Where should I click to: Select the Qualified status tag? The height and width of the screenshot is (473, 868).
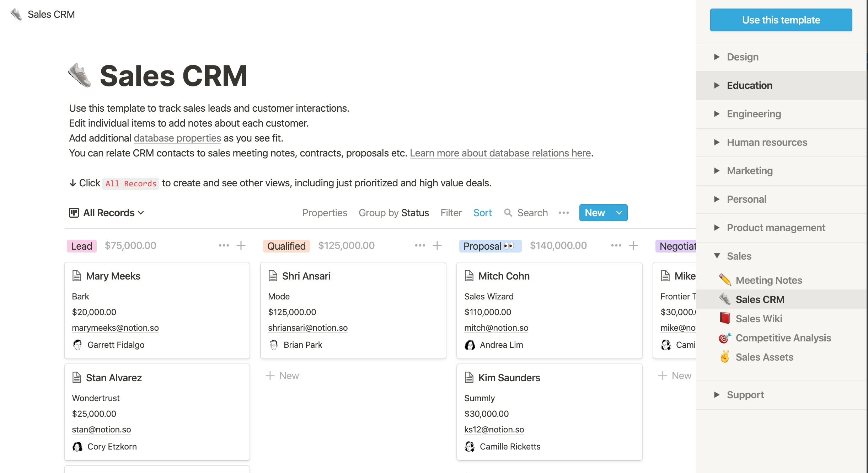(286, 246)
